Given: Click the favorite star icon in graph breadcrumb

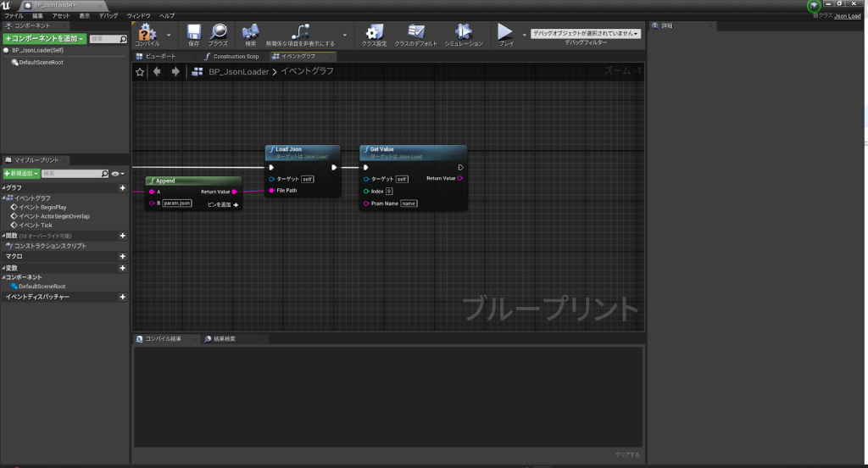Looking at the screenshot, I should pyautogui.click(x=140, y=72).
